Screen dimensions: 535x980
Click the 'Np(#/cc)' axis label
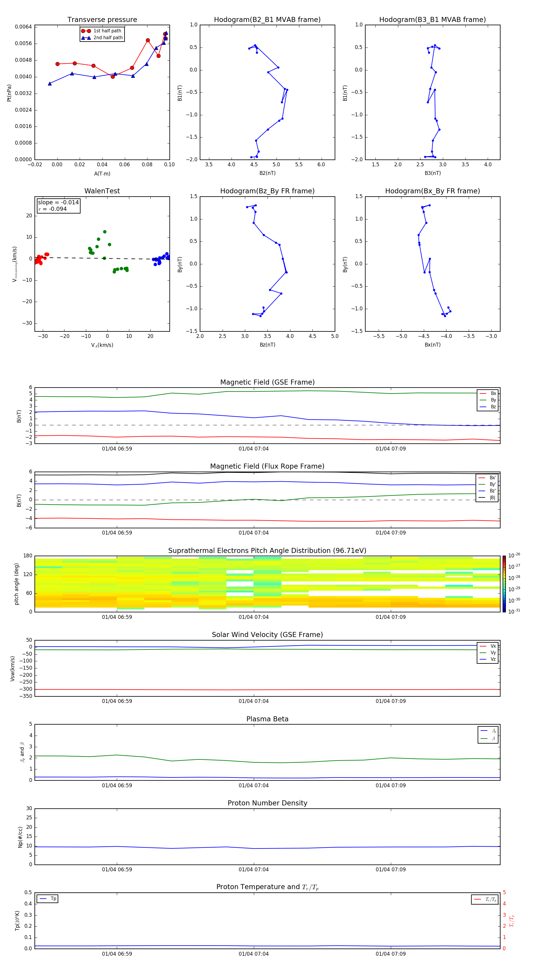pyautogui.click(x=20, y=837)
